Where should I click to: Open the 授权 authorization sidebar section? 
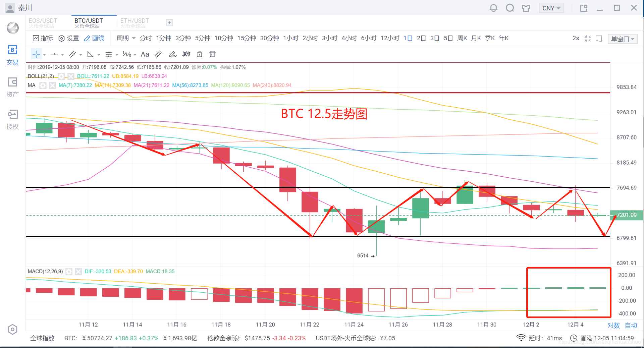tap(12, 120)
